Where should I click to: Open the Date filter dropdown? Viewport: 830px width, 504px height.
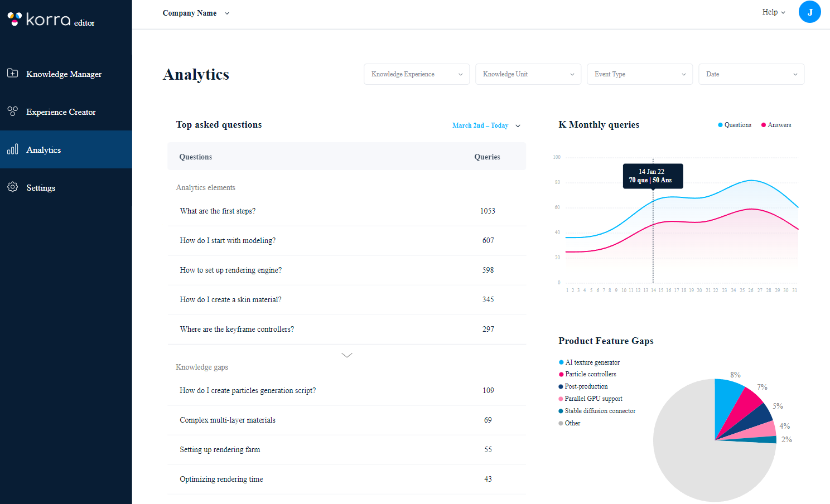click(x=751, y=74)
